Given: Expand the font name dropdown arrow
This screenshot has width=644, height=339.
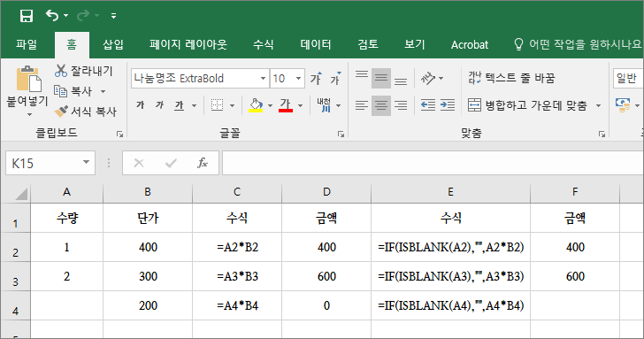Looking at the screenshot, I should tap(264, 78).
